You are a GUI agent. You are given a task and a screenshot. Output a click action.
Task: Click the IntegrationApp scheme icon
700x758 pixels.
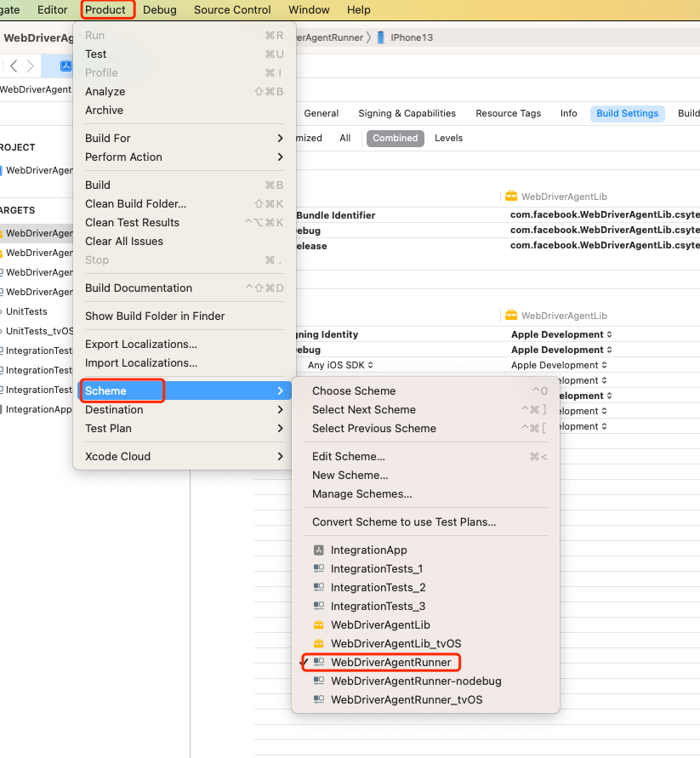(319, 550)
